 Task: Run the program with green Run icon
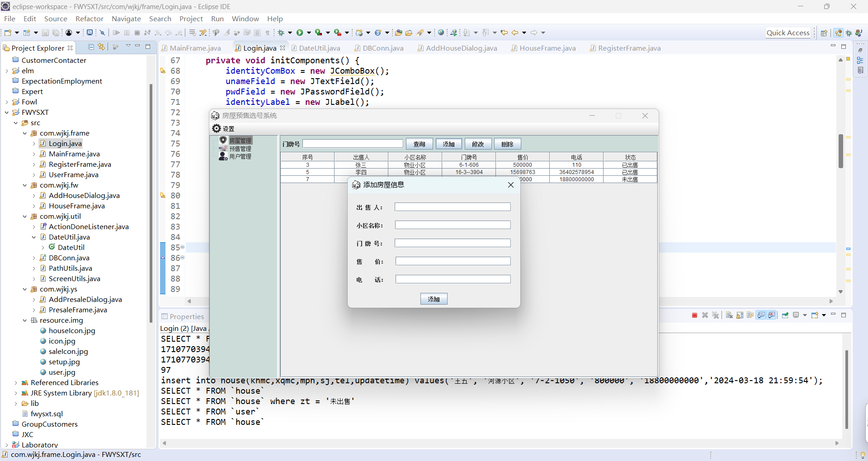click(x=300, y=33)
